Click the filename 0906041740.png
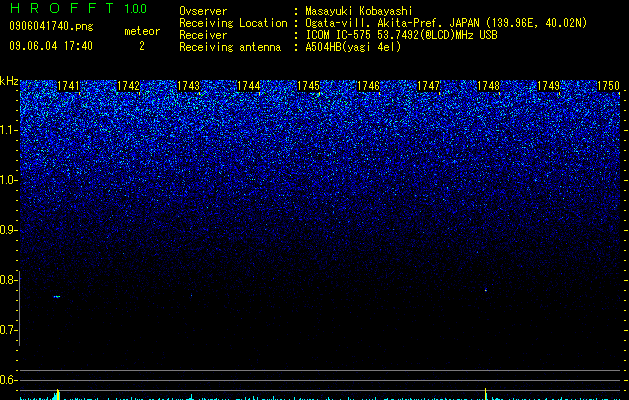 click(x=51, y=26)
